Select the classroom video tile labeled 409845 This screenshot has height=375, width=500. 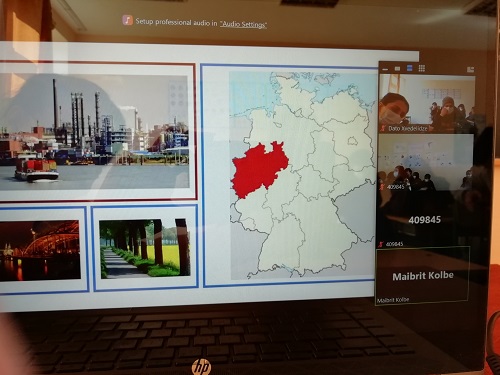426,163
